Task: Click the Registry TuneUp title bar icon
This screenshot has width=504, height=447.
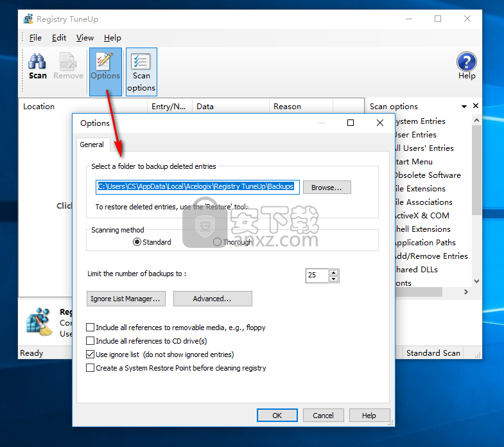Action: tap(28, 19)
